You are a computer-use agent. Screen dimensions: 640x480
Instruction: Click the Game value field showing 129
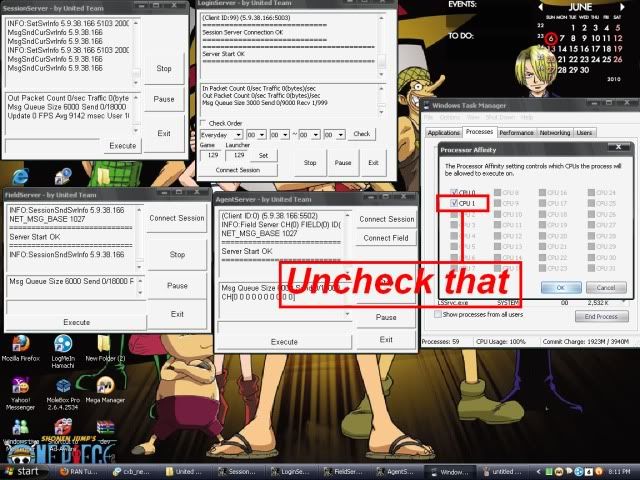coord(210,155)
